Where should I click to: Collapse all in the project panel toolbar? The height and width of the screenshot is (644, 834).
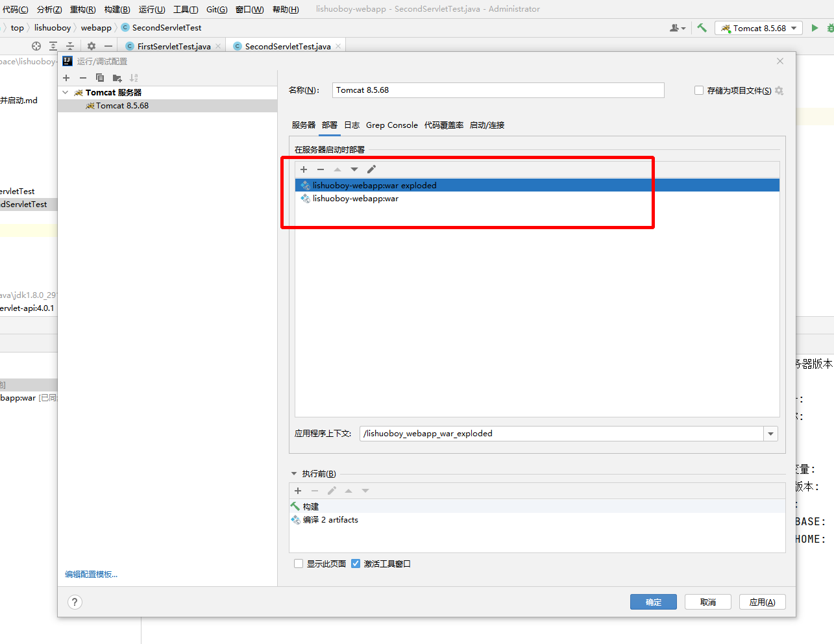coord(70,46)
